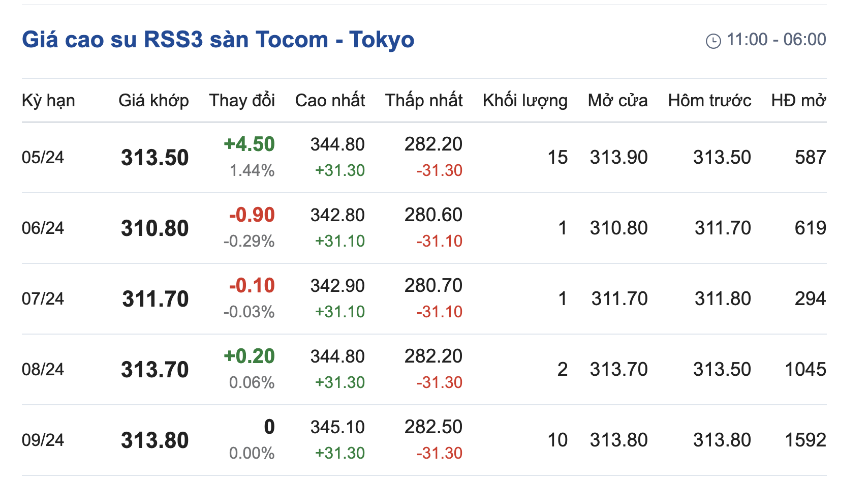Click the Thấp nhất column header

click(x=424, y=101)
